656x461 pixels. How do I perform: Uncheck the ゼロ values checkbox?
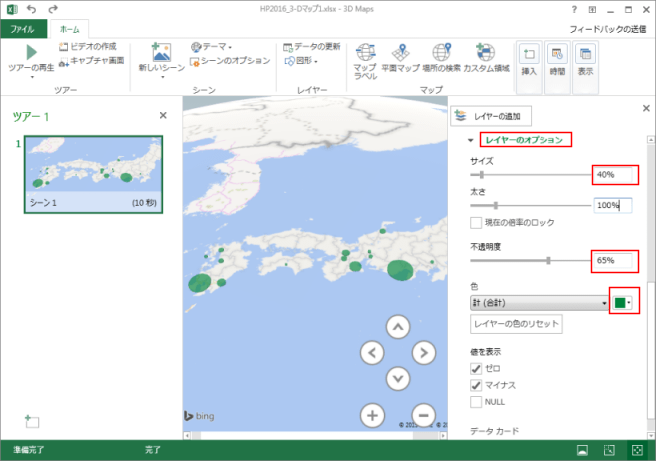[478, 368]
